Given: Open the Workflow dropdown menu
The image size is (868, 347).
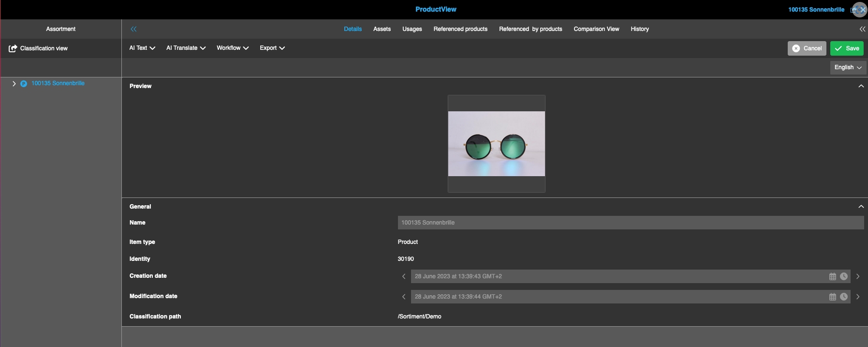Looking at the screenshot, I should [232, 48].
